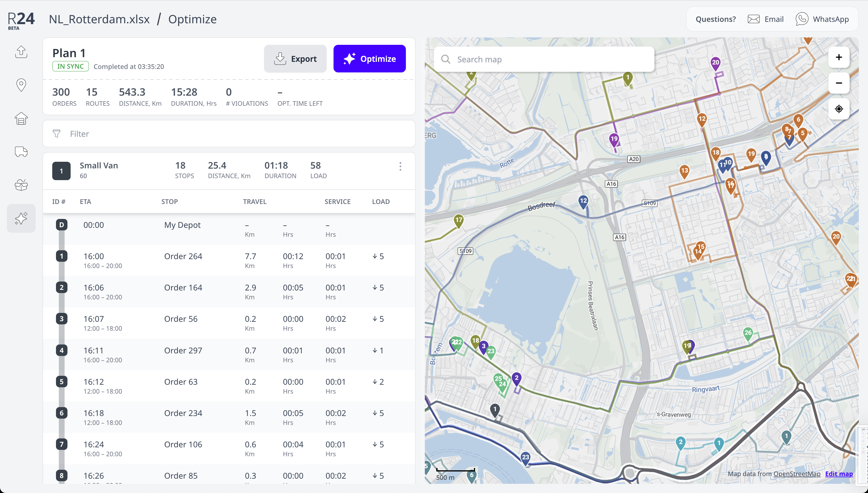Click the Search map field
The image size is (868, 493).
pyautogui.click(x=544, y=59)
